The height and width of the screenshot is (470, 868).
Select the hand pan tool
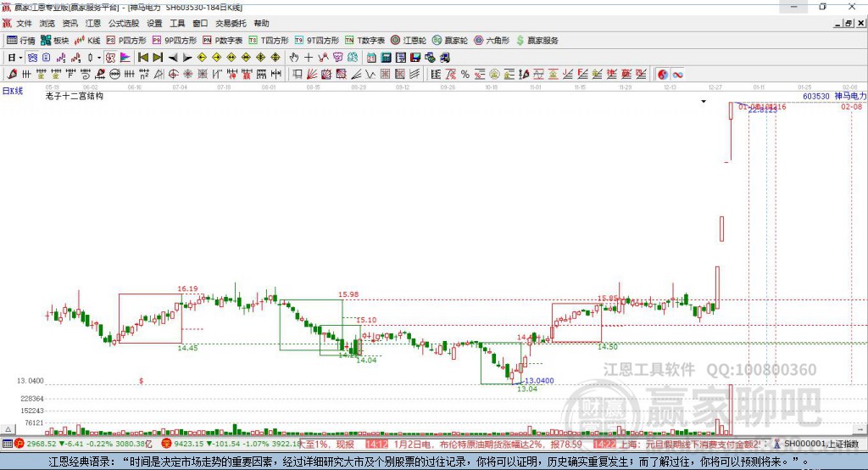coord(294,58)
